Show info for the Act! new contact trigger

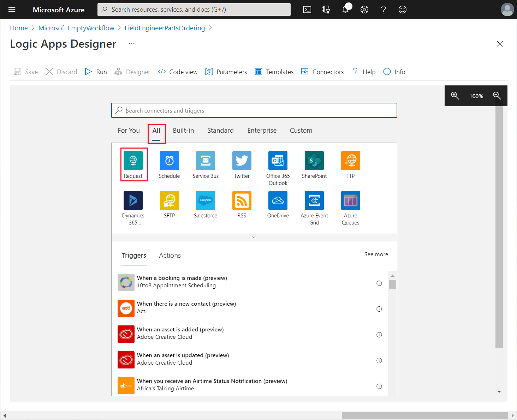(x=379, y=309)
